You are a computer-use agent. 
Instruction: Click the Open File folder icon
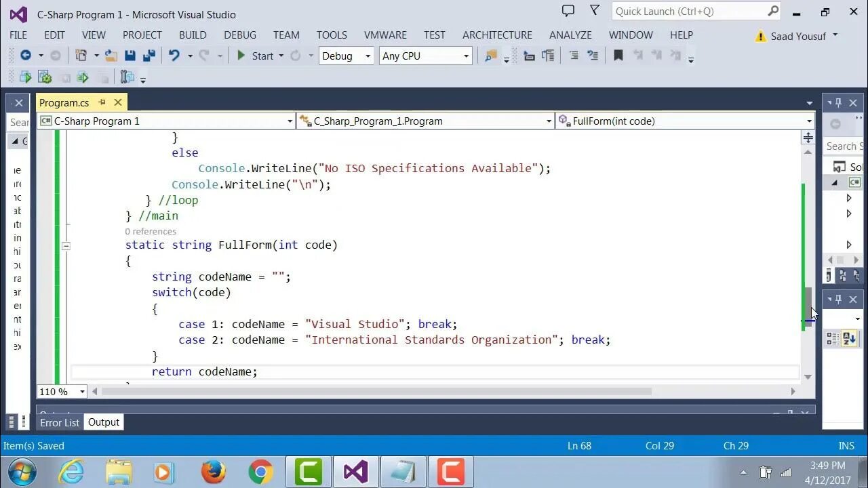(x=111, y=56)
